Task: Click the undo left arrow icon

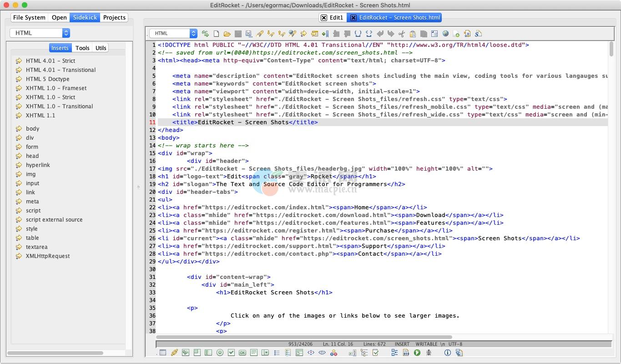Action: [x=380, y=34]
